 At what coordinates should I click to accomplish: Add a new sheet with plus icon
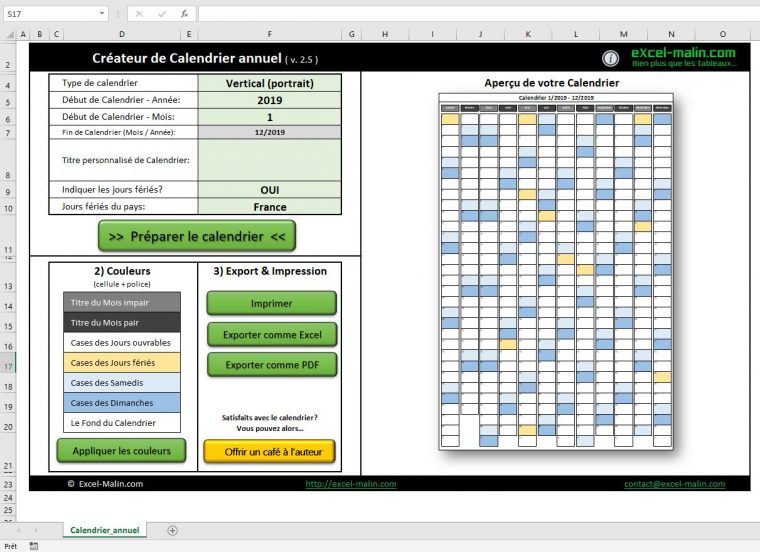point(172,530)
